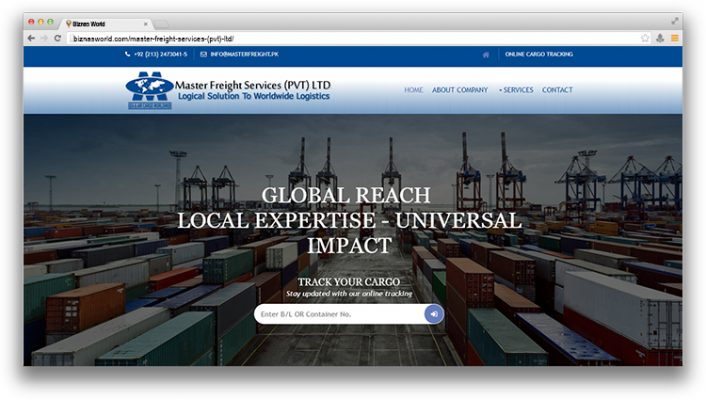The height and width of the screenshot is (400, 706).
Task: Reload the page with the refresh icon
Action: [x=58, y=38]
